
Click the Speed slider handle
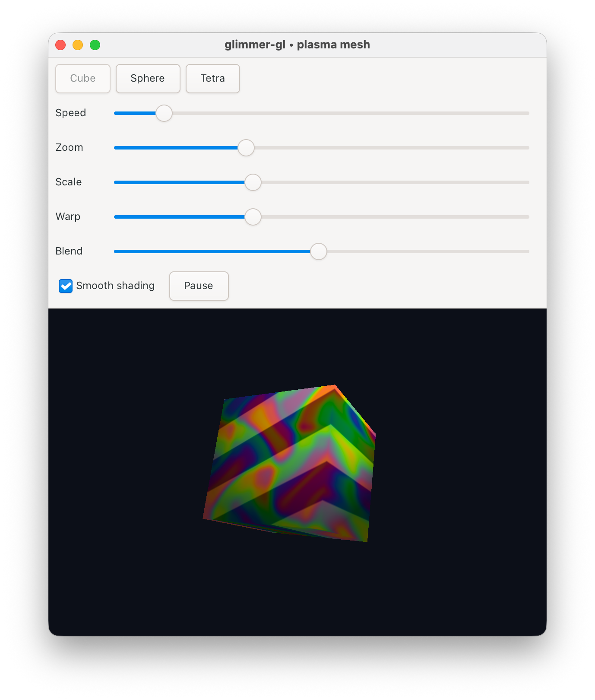point(164,113)
